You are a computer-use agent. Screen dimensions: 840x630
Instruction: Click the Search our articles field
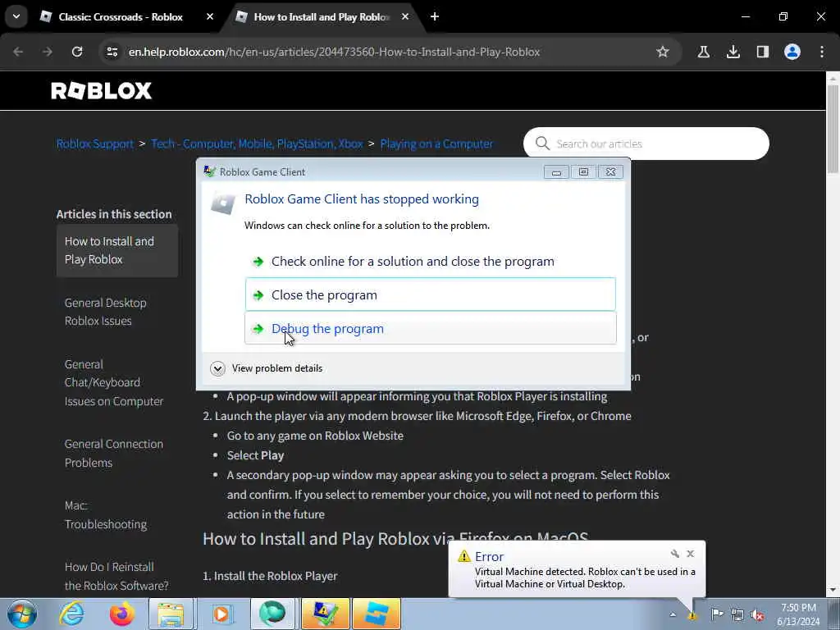point(646,144)
